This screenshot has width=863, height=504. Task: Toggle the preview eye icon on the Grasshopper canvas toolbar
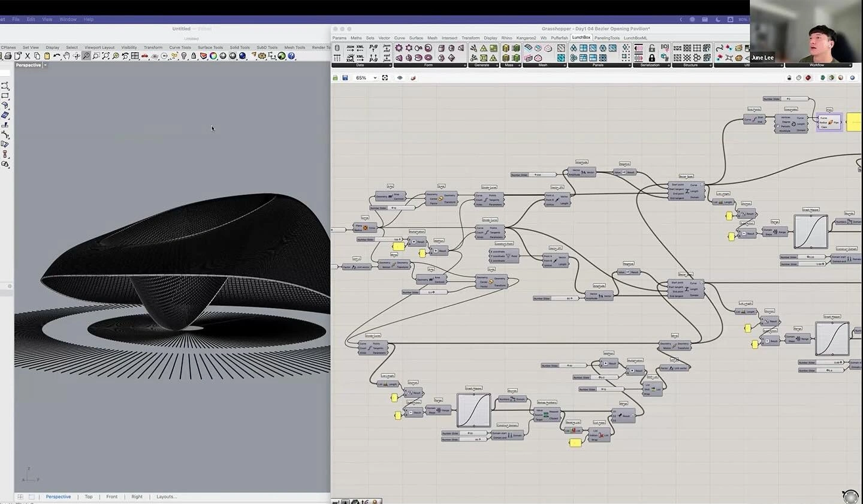coord(400,77)
